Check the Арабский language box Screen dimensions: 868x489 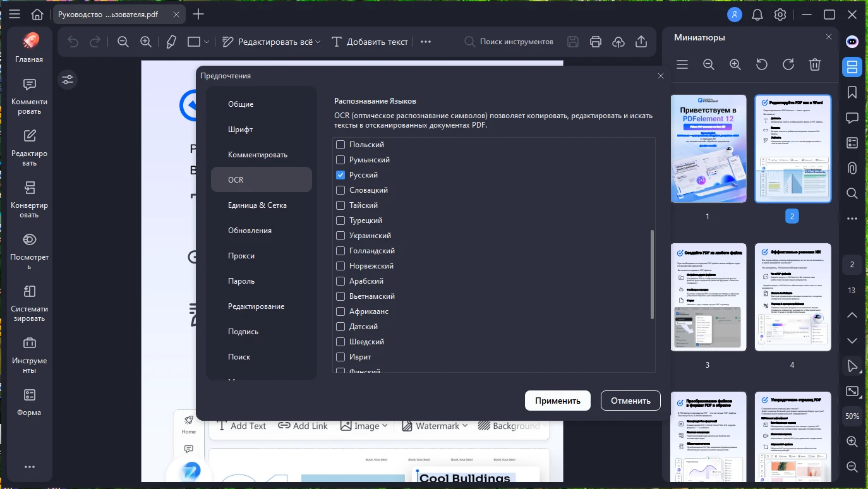(x=341, y=281)
